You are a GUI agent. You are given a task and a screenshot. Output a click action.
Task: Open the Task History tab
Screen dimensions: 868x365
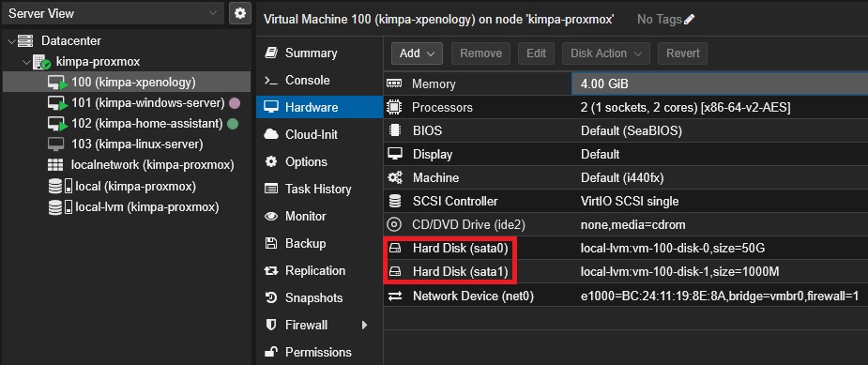point(319,189)
